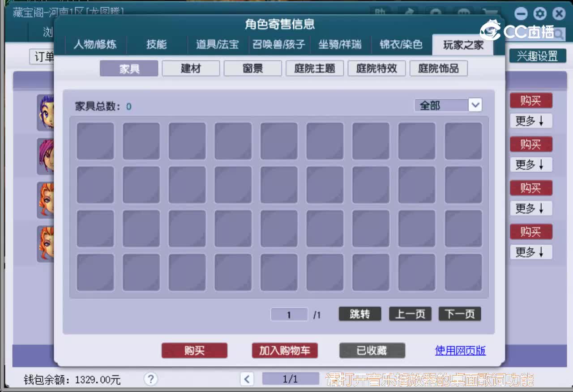Open the 庭院特效 category tab
573x392 pixels.
click(x=376, y=68)
